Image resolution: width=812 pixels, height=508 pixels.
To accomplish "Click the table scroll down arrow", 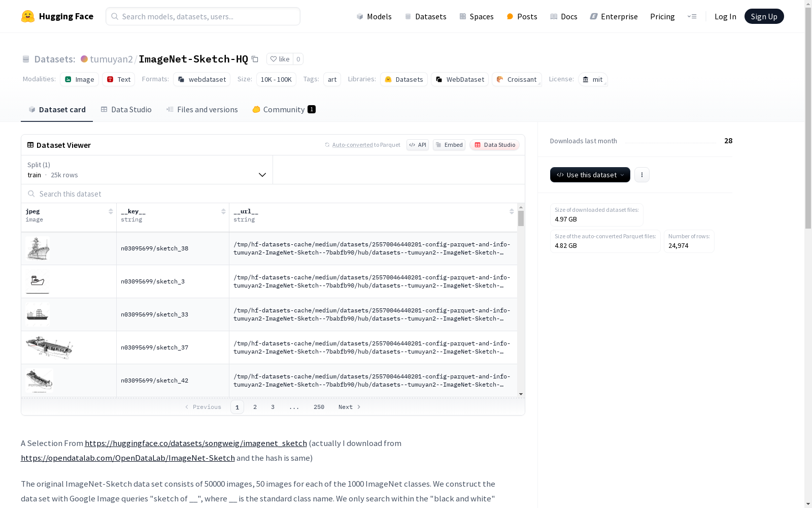I will pyautogui.click(x=521, y=394).
